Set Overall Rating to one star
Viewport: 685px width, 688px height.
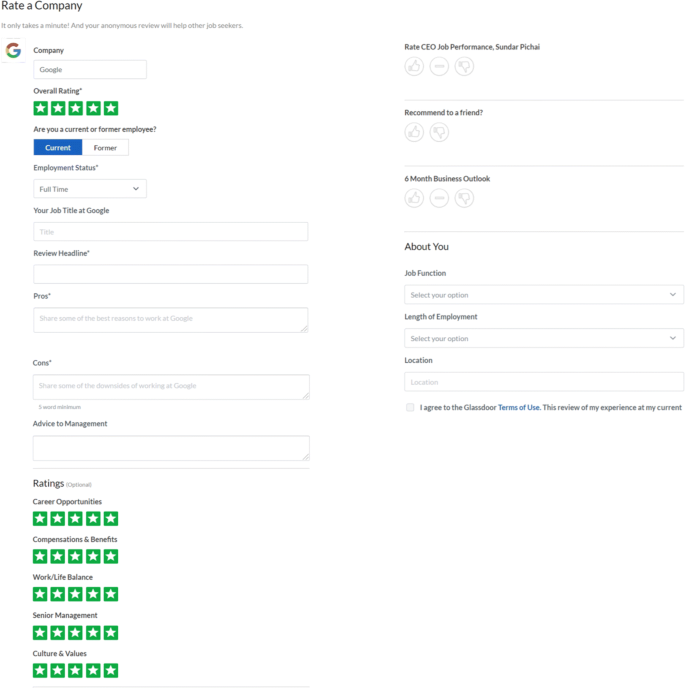41,108
